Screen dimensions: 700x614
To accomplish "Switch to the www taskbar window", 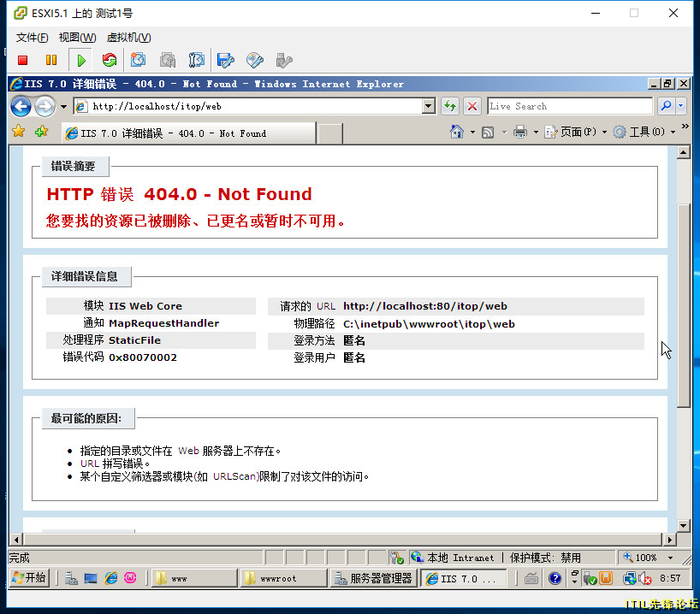I will click(194, 578).
